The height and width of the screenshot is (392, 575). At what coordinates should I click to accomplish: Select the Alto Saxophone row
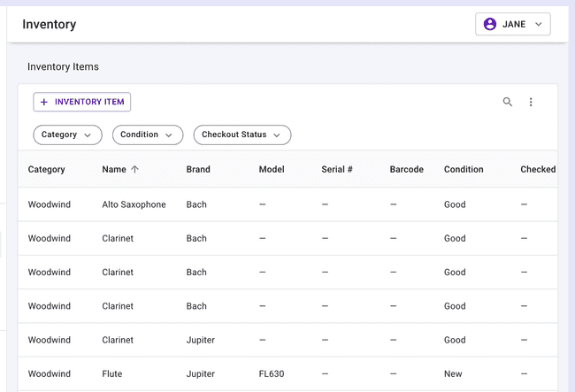pyautogui.click(x=134, y=204)
